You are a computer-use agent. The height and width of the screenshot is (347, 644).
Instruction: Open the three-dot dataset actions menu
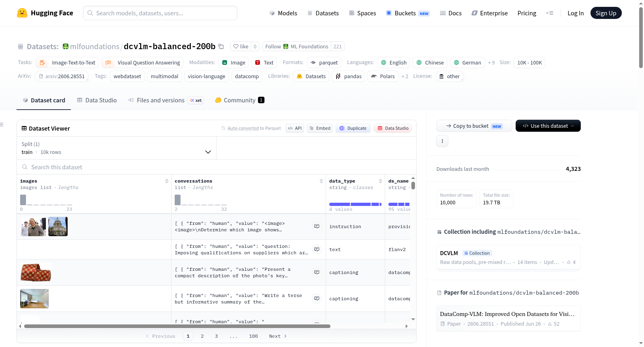(442, 141)
